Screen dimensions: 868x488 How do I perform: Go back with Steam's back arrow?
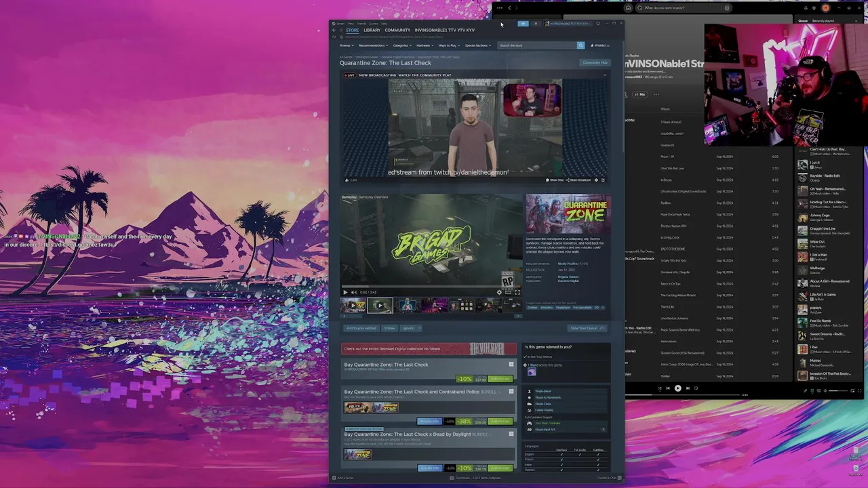(x=334, y=30)
